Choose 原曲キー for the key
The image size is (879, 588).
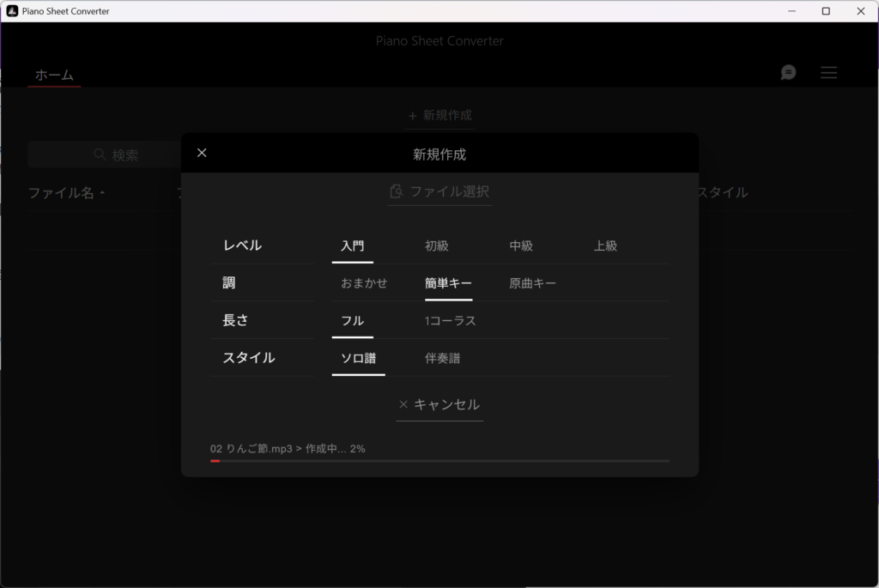(x=532, y=283)
